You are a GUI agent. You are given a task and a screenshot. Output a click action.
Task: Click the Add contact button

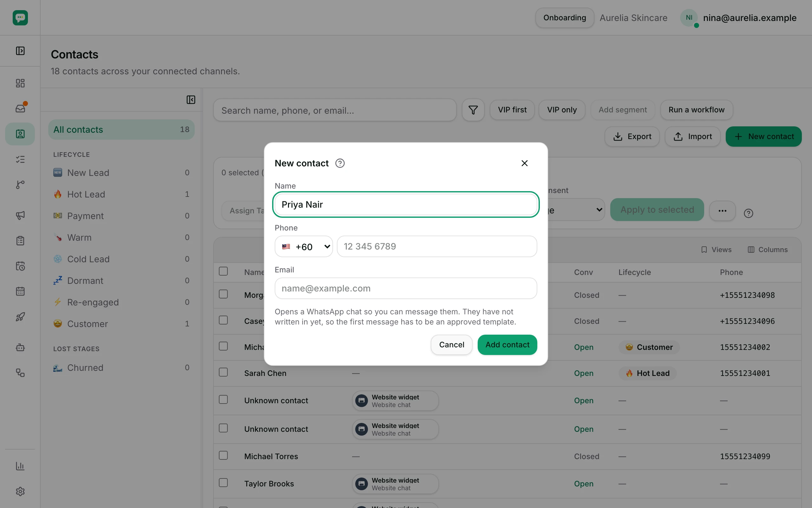click(507, 345)
